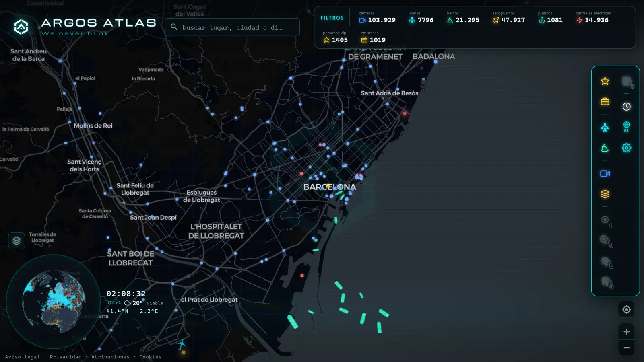
Task: Toggle the barcos filter showing 21.295
Action: pos(463,17)
